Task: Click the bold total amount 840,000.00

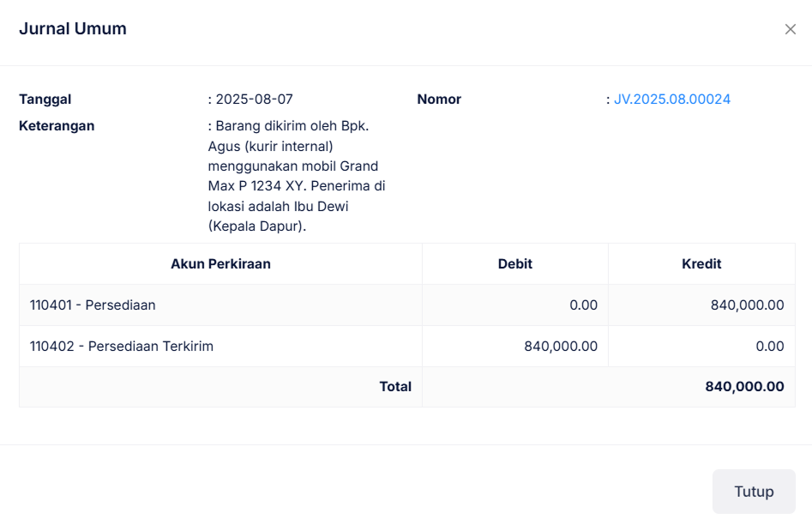Action: 744,387
